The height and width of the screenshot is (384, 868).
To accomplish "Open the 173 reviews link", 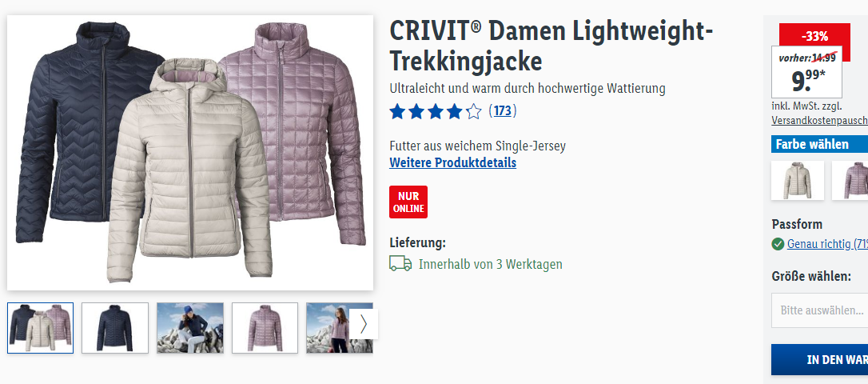I will [503, 111].
